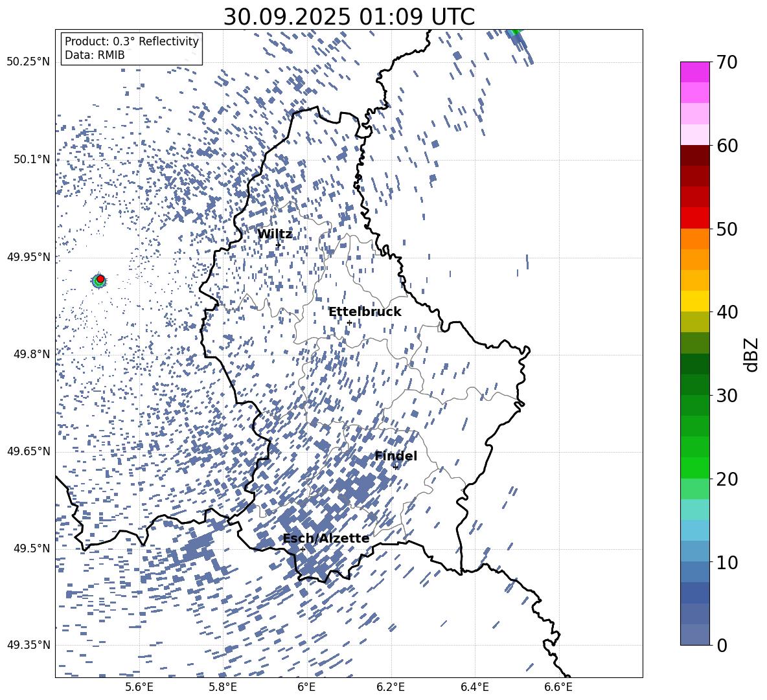
Task: Click the green echo at top map edge
Action: point(515,31)
